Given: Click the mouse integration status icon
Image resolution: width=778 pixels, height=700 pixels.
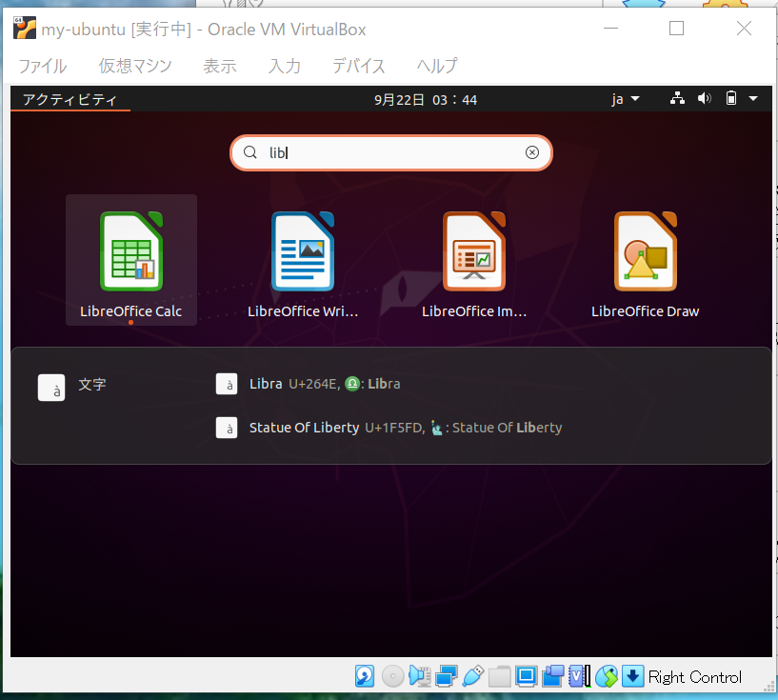Looking at the screenshot, I should [607, 676].
